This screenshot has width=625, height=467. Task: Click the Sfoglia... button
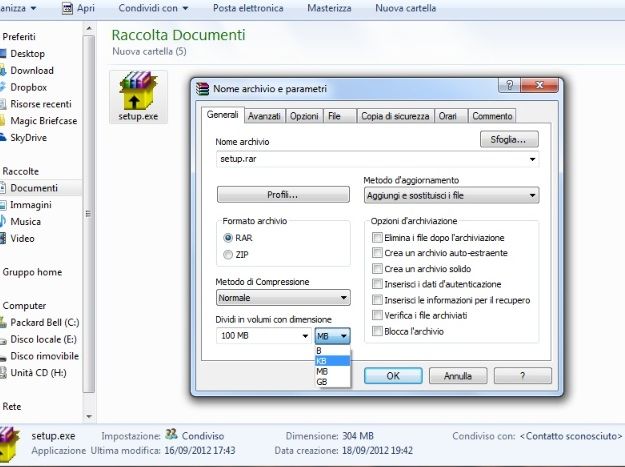[508, 139]
